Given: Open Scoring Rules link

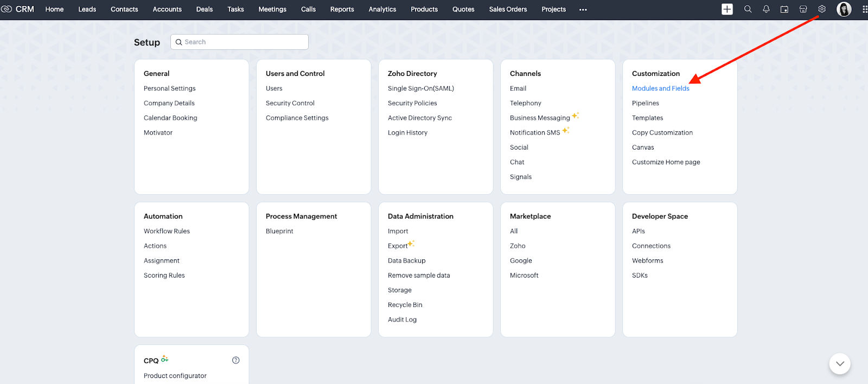Looking at the screenshot, I should (x=164, y=276).
